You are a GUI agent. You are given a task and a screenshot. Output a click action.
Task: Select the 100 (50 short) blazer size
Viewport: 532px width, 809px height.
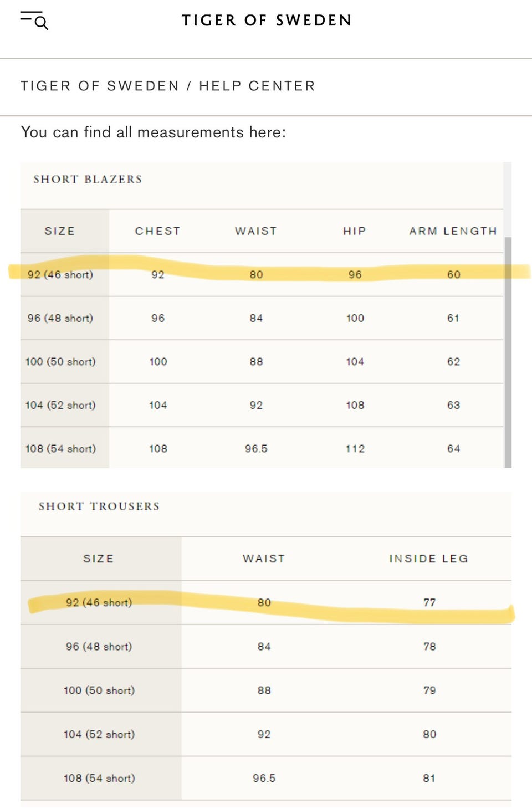[60, 362]
